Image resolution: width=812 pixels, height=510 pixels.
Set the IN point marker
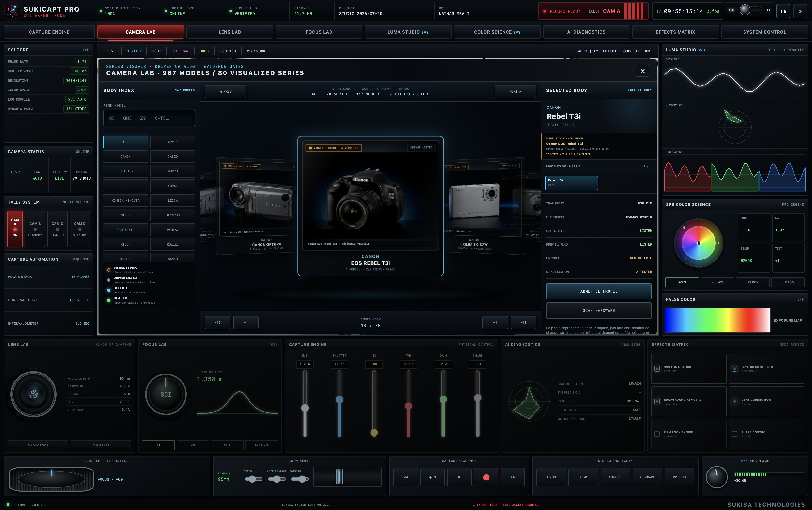[x=432, y=477]
